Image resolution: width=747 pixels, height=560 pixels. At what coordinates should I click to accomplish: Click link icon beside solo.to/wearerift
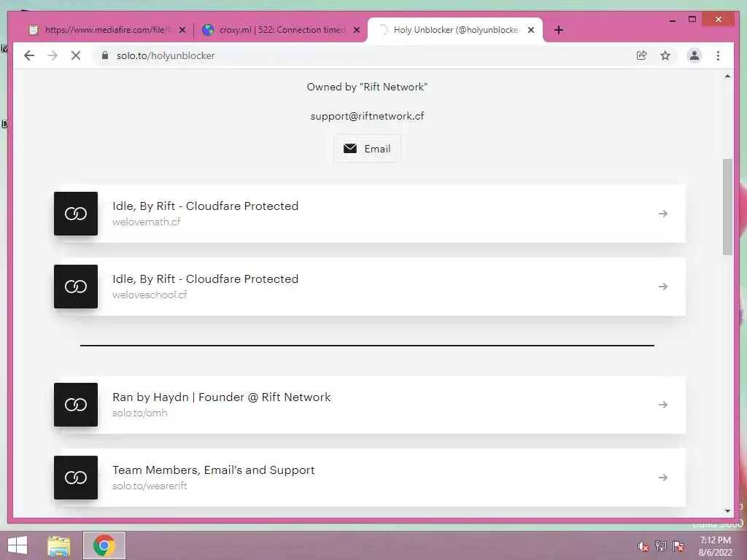(x=76, y=478)
